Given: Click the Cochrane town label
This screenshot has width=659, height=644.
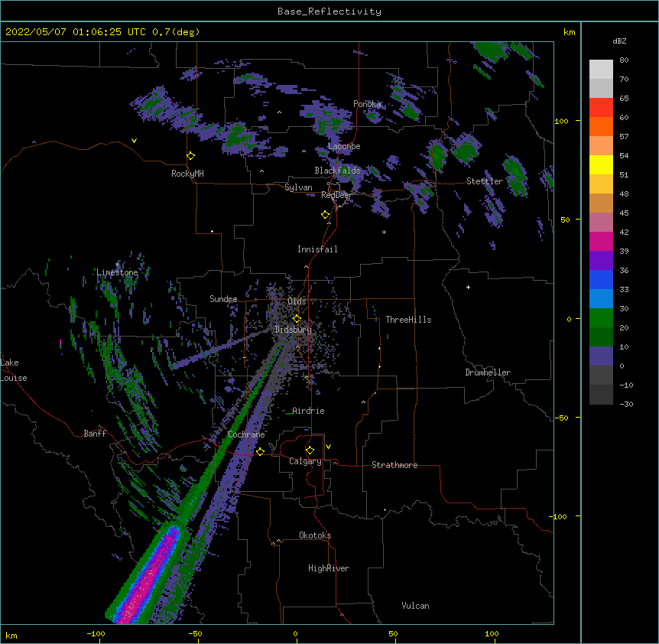Looking at the screenshot, I should click(246, 434).
